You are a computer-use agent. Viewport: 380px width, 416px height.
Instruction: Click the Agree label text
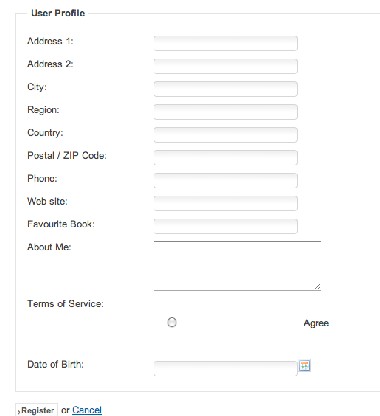(x=316, y=323)
